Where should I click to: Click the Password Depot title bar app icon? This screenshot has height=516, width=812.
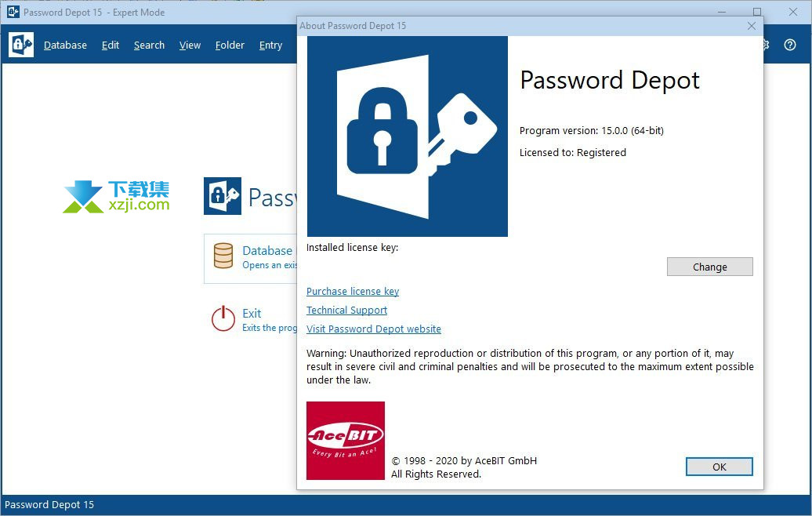(x=13, y=12)
